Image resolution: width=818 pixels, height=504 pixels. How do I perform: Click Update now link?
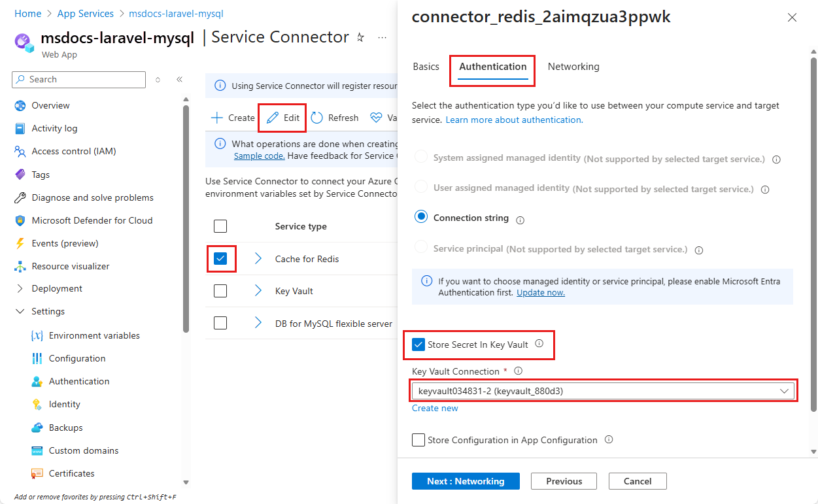click(541, 293)
